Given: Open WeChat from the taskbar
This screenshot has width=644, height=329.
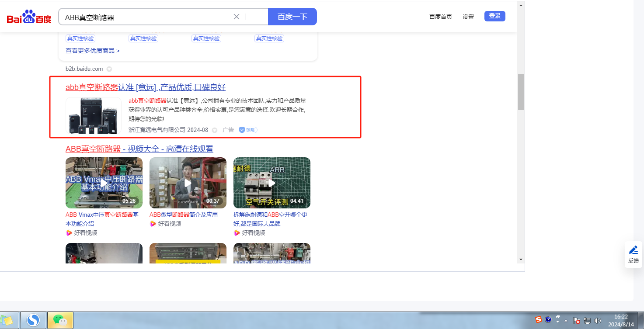Looking at the screenshot, I should pyautogui.click(x=60, y=321).
